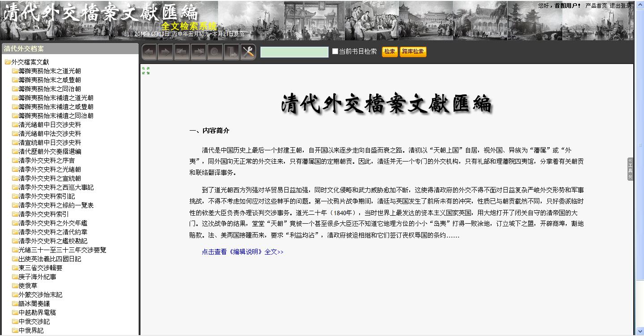Click the previous image page icon

pyautogui.click(x=182, y=52)
